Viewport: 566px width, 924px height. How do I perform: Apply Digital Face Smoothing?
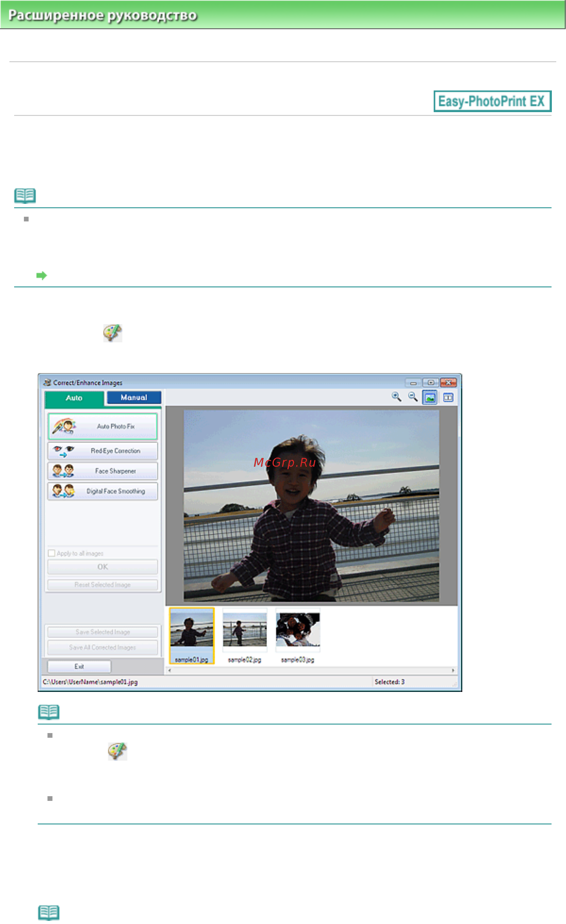(x=102, y=491)
